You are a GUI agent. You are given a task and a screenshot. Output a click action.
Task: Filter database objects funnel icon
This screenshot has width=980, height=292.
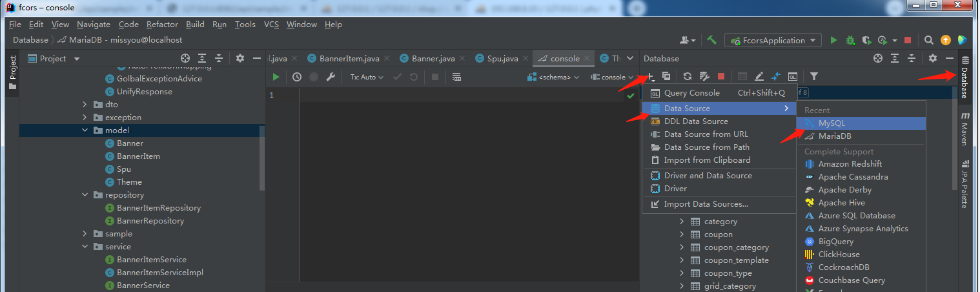[x=814, y=76]
